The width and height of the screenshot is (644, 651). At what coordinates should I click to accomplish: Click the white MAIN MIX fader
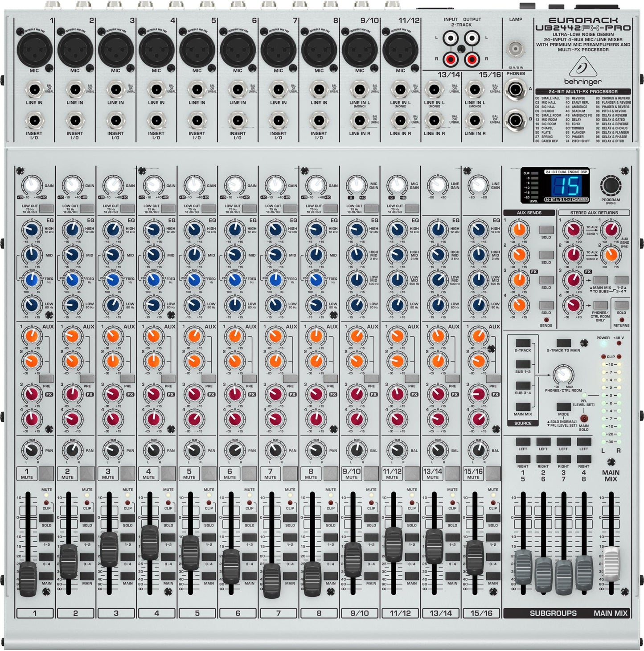click(611, 564)
